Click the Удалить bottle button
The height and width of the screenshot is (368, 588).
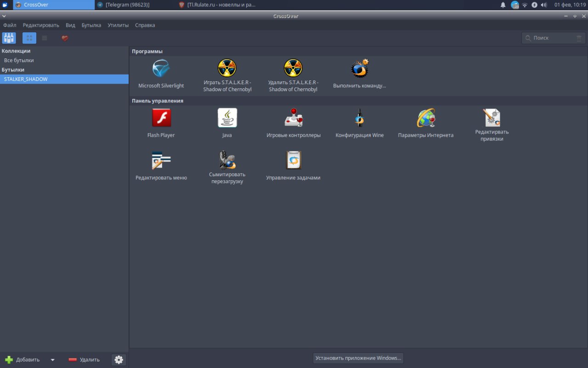[x=84, y=360]
